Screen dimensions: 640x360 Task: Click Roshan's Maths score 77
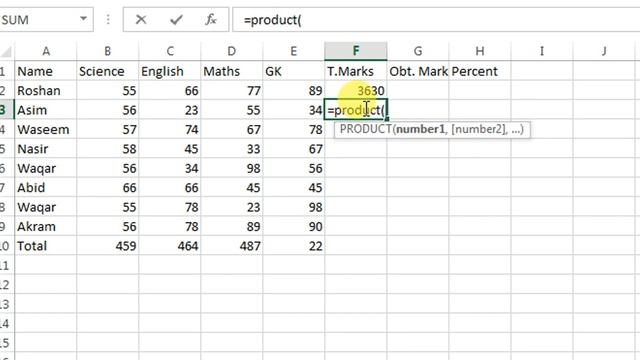pos(232,91)
